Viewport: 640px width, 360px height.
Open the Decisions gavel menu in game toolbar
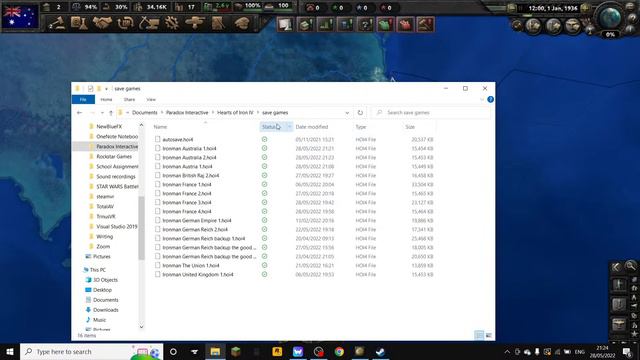pyautogui.click(x=56, y=23)
